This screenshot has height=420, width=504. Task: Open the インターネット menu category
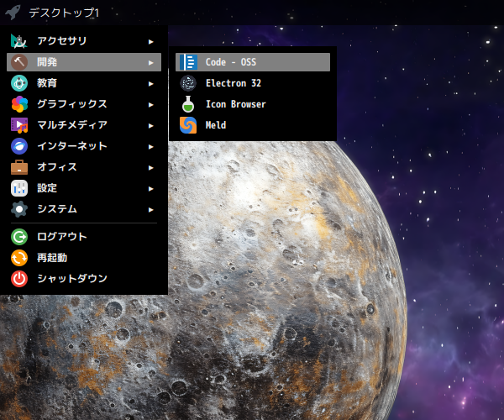84,146
